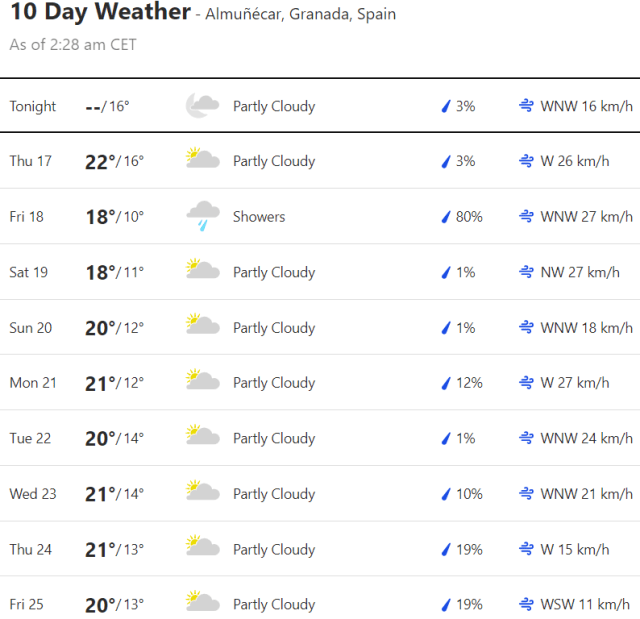
Task: Click the 10 Day Weather heading
Action: [99, 13]
